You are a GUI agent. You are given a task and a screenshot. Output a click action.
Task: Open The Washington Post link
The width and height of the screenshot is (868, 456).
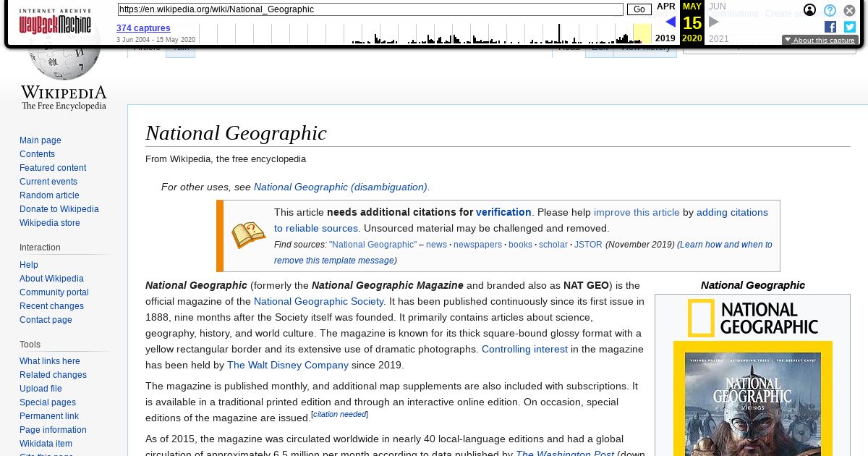tap(565, 453)
